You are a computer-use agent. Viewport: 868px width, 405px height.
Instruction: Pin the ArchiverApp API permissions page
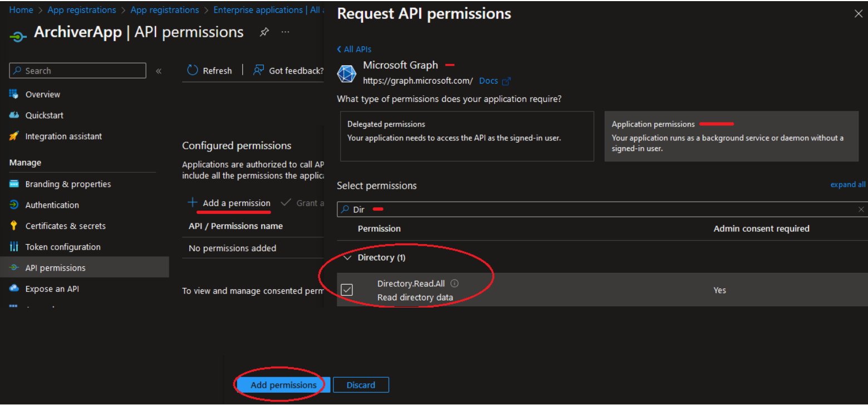264,32
